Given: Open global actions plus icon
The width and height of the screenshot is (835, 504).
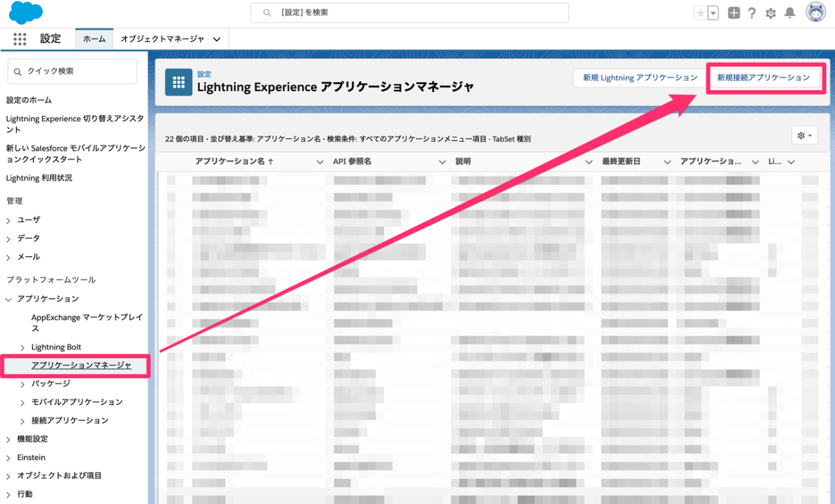Looking at the screenshot, I should pos(734,13).
